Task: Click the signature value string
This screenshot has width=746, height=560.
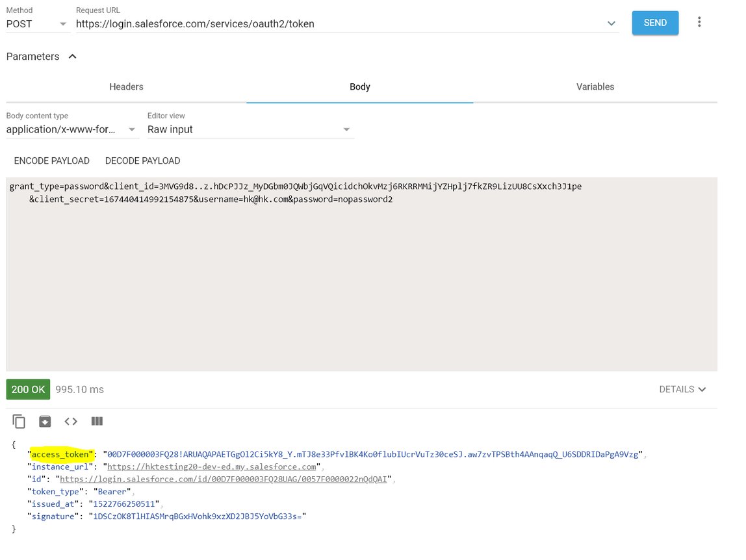Action: (x=198, y=516)
